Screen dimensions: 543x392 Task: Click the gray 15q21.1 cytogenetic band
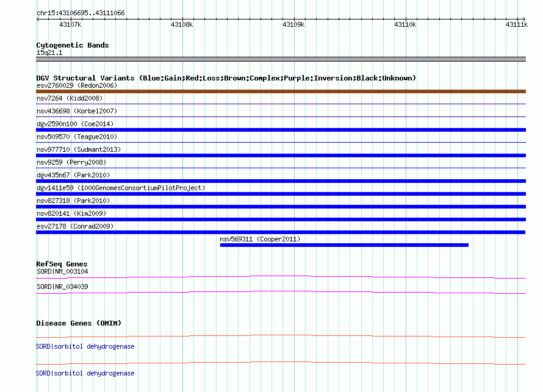click(x=281, y=59)
